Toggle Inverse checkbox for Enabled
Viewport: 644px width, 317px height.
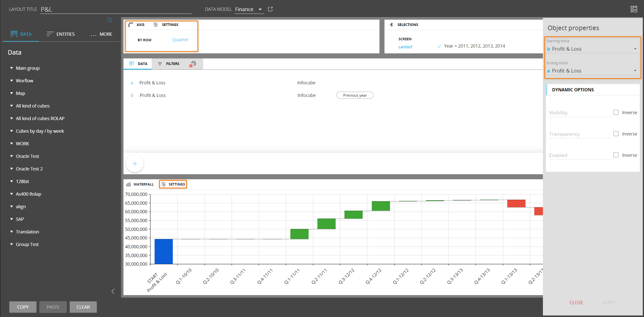(x=616, y=155)
